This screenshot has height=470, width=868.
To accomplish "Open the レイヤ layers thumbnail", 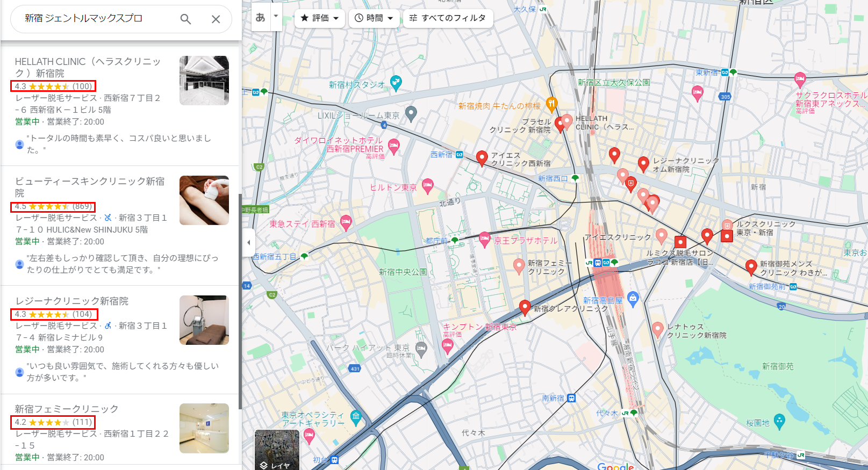I will [277, 450].
